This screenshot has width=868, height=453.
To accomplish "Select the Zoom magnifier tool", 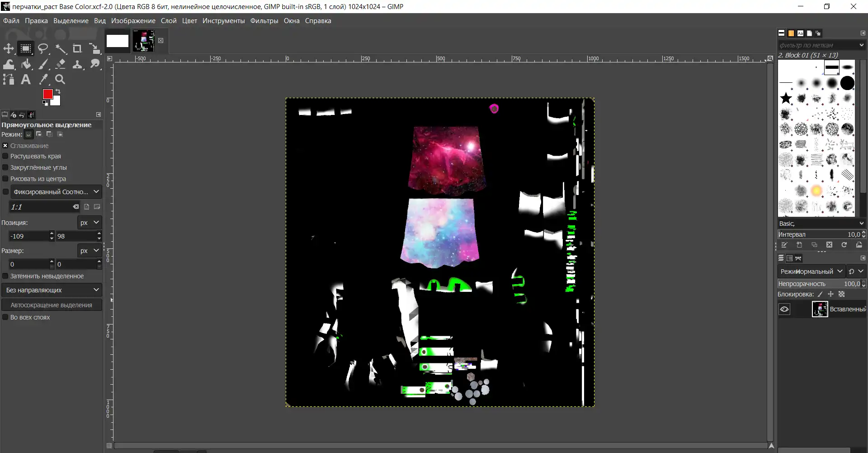I will point(60,80).
